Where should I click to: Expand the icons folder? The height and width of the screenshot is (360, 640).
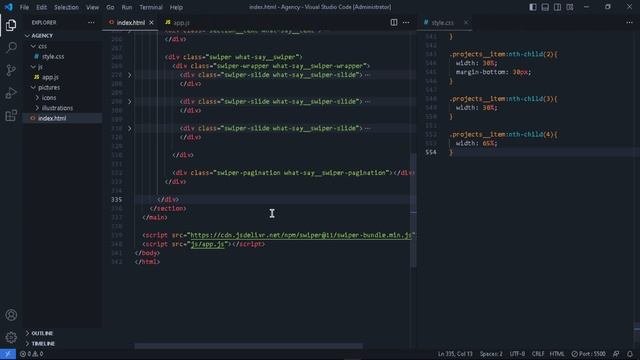click(x=37, y=98)
